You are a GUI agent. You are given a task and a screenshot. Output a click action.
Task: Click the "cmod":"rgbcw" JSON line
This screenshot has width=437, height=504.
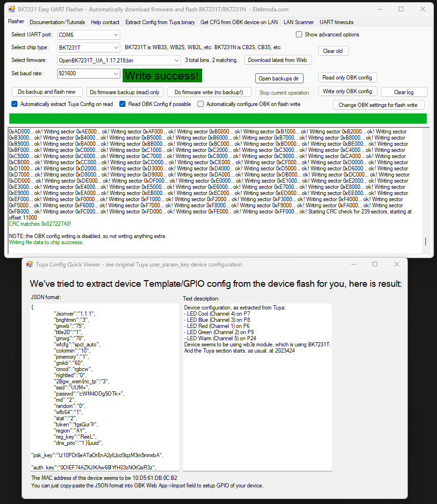(73, 369)
